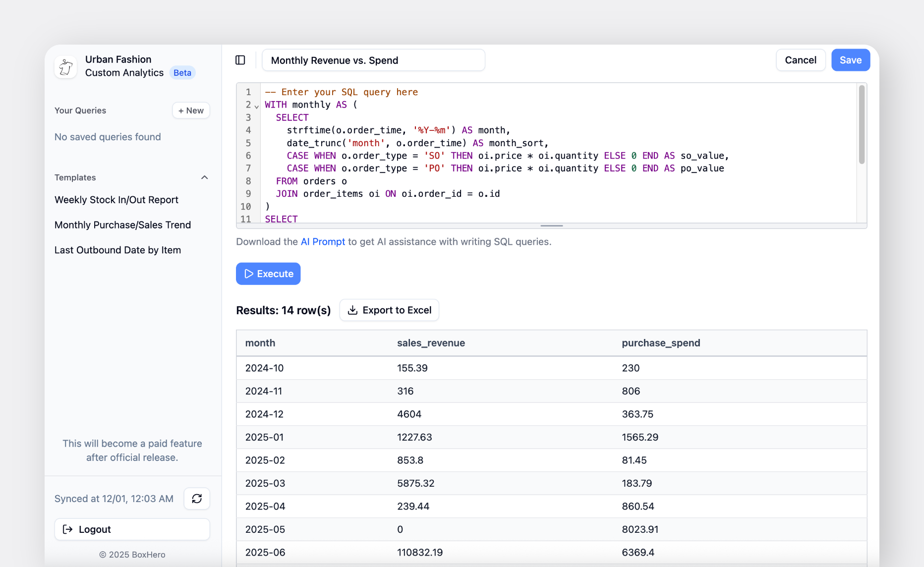Open the AI Prompt download link

point(323,241)
